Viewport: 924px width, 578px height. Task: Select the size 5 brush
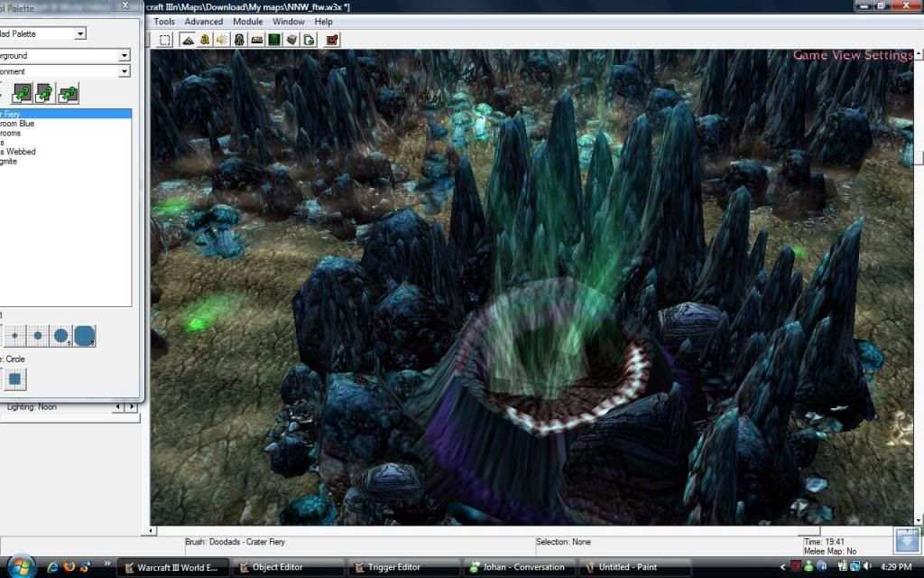click(60, 336)
